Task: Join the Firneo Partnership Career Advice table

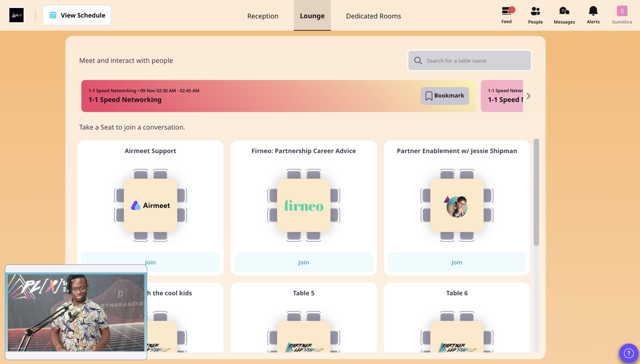Action: (x=303, y=262)
